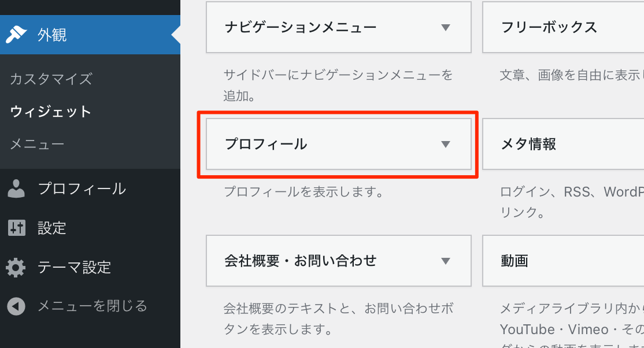Open the テーマ設定 menu label

(74, 268)
